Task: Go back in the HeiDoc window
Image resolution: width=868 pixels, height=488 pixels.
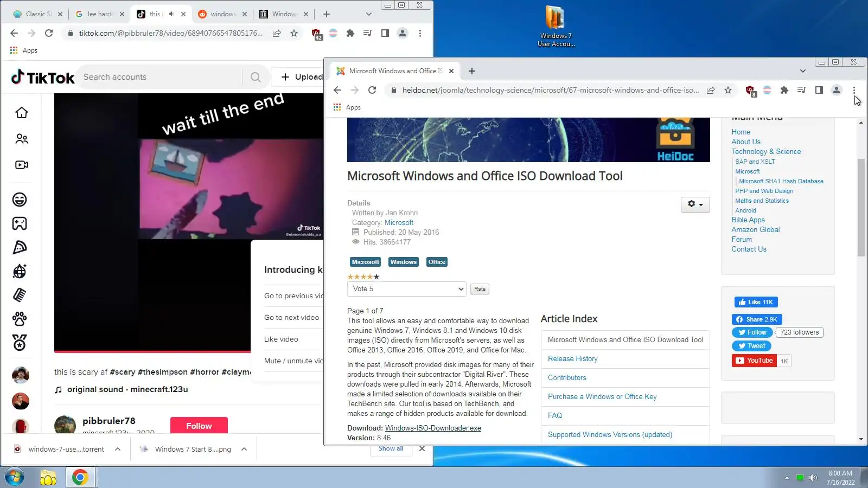Action: coord(337,90)
